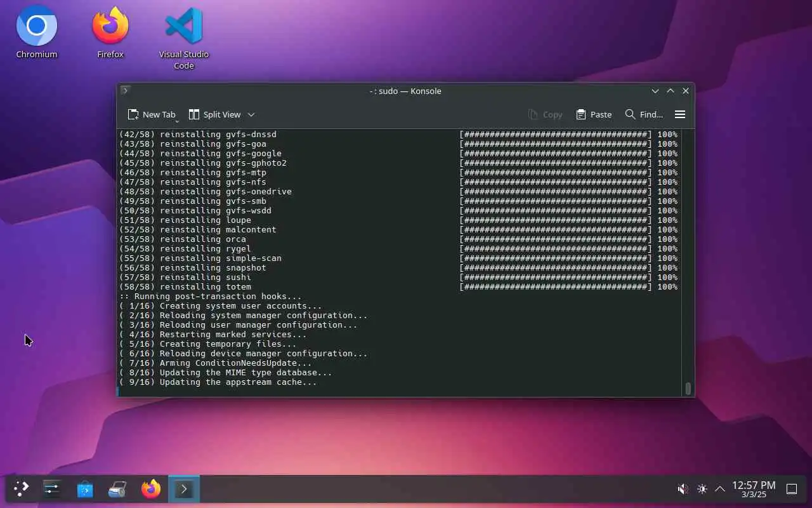Viewport: 812px width, 508px height.
Task: Click the Paste toolbar button
Action: [x=594, y=114]
